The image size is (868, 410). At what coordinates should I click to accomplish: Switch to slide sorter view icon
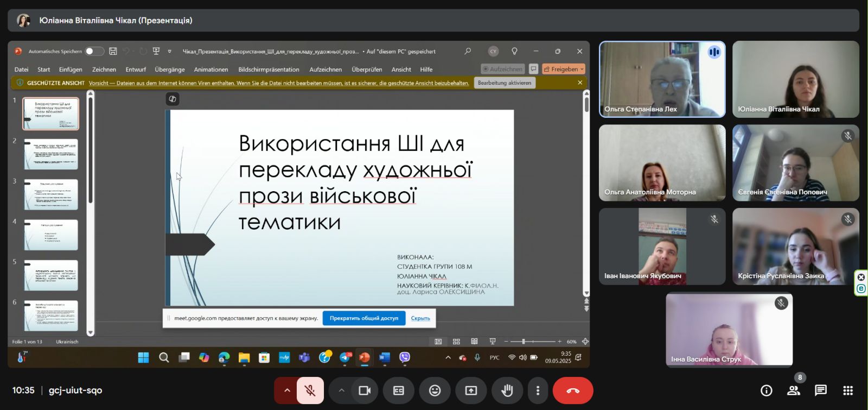pos(456,342)
